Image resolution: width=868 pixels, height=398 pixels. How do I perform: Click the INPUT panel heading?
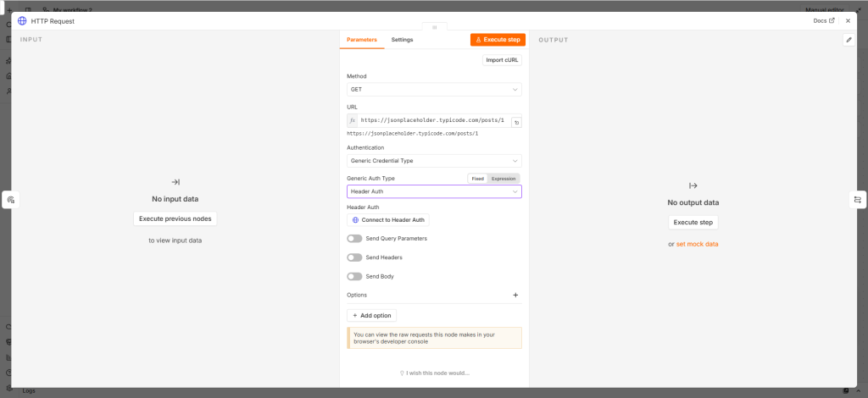[x=31, y=40]
